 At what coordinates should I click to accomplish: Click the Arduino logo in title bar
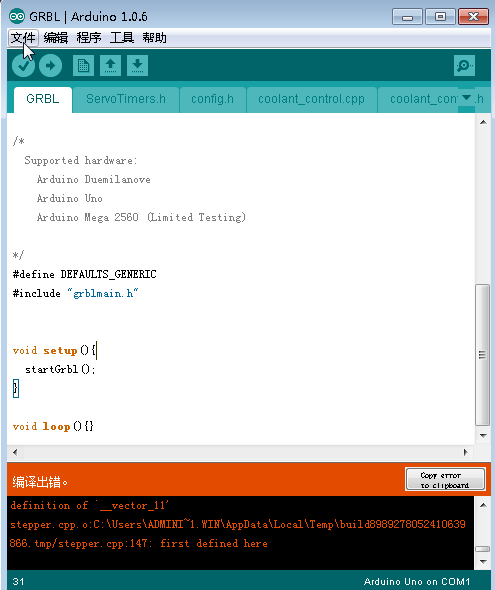[17, 17]
